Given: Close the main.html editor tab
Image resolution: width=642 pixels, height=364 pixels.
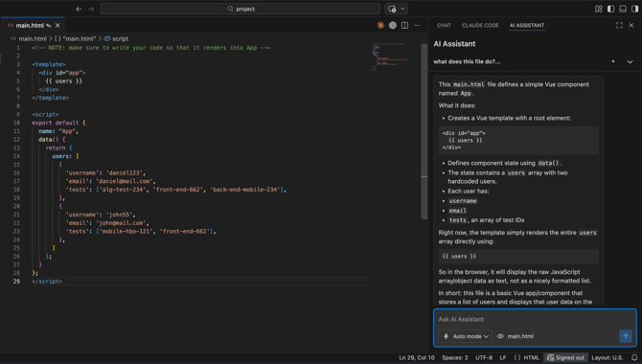Looking at the screenshot, I should (57, 26).
